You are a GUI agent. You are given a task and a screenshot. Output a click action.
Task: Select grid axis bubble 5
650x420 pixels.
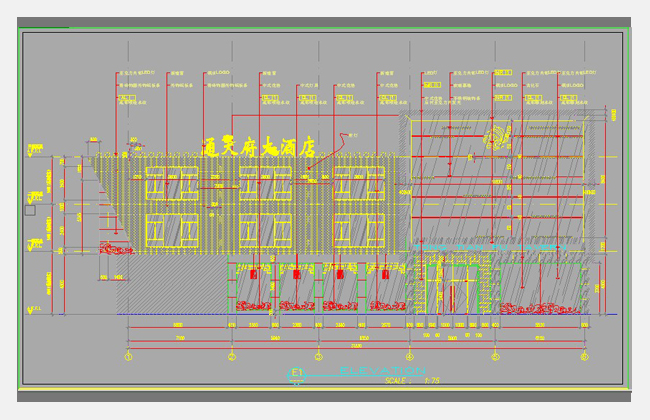pos(495,357)
